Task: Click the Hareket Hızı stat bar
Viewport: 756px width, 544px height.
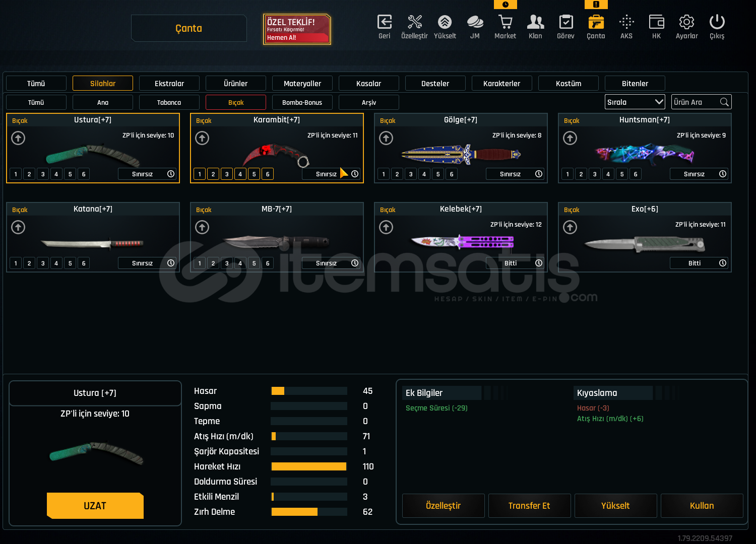Action: pyautogui.click(x=309, y=466)
